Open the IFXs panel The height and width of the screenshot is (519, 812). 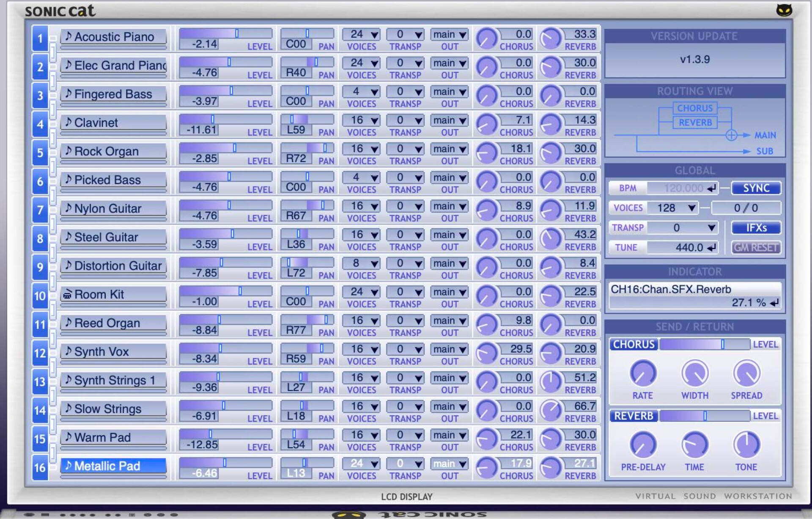pos(756,228)
